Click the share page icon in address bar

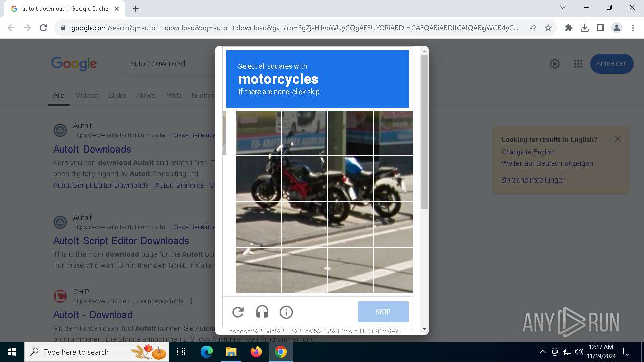[x=532, y=28]
